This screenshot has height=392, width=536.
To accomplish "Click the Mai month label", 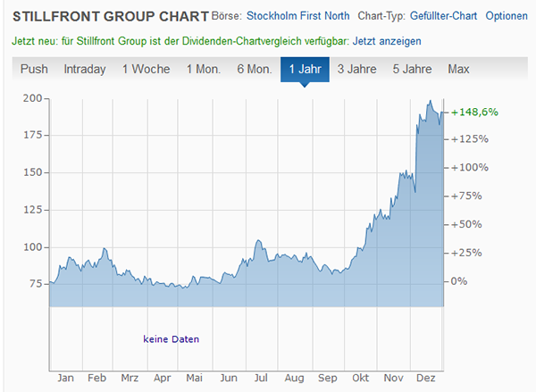I will pyautogui.click(x=194, y=378).
